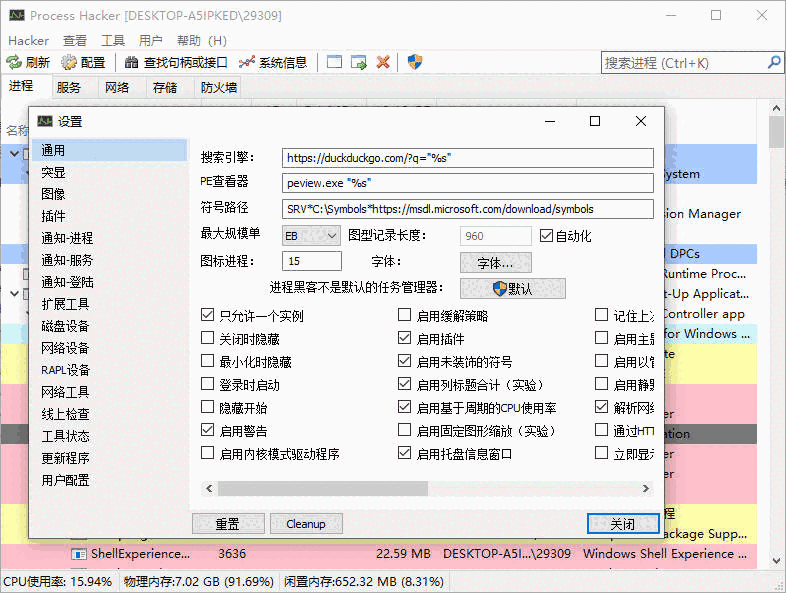Toggle 自动化 checkbox

546,236
